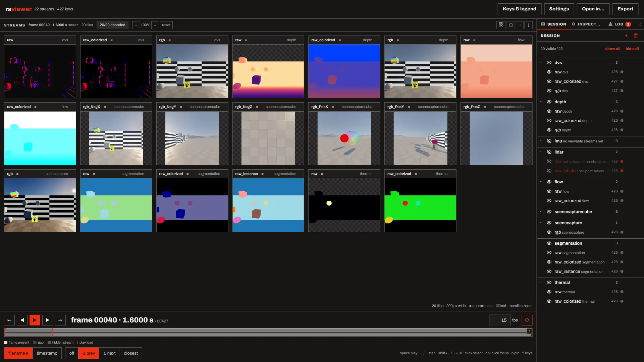Show the hidden lidar raw_labeled stream
Screen dimensions: 644x362
tap(549, 171)
